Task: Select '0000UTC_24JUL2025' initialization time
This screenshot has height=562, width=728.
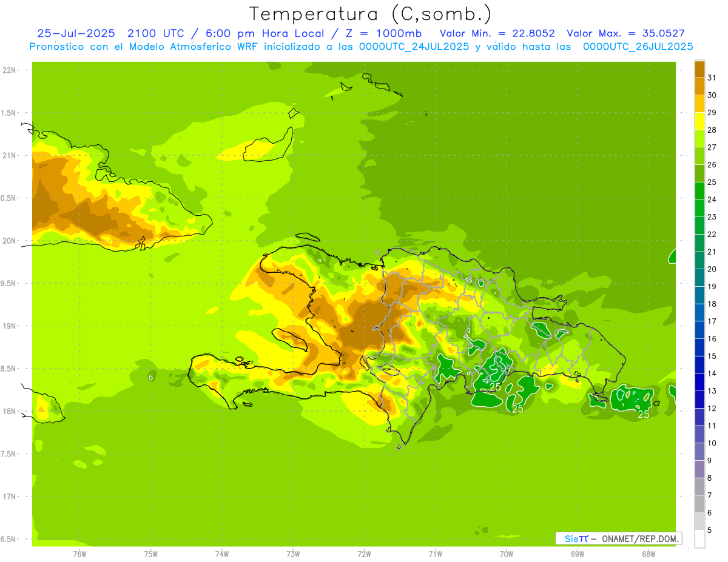Action: (x=414, y=47)
